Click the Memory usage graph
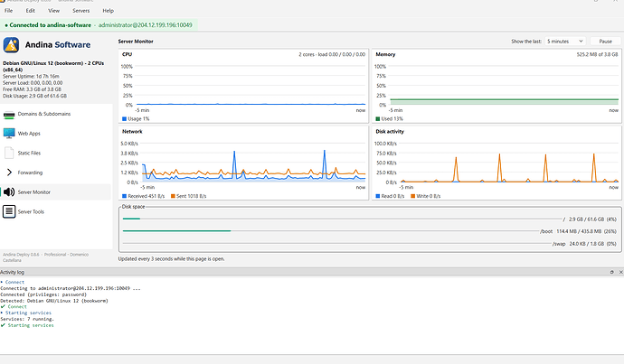The width and height of the screenshot is (624, 364). point(504,86)
